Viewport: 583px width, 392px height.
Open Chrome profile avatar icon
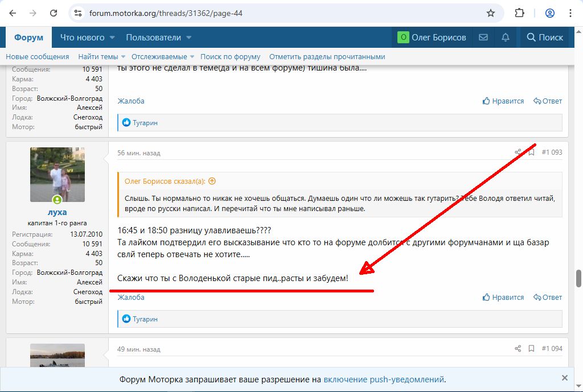click(550, 13)
